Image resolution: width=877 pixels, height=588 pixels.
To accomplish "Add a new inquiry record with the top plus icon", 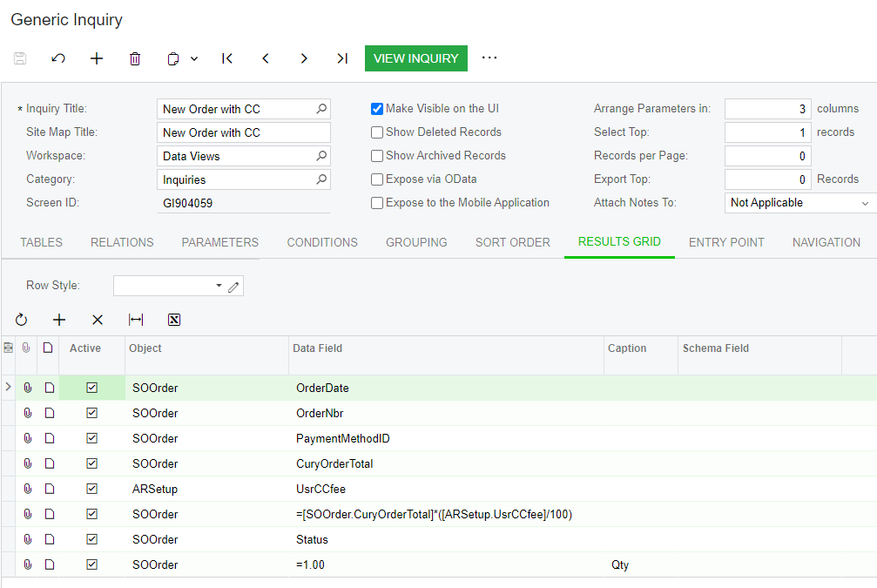I will [97, 58].
